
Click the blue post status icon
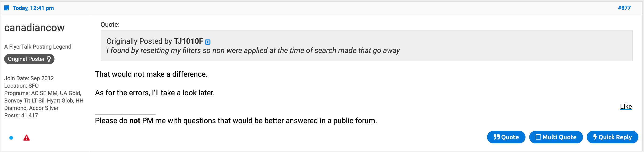tap(7, 8)
